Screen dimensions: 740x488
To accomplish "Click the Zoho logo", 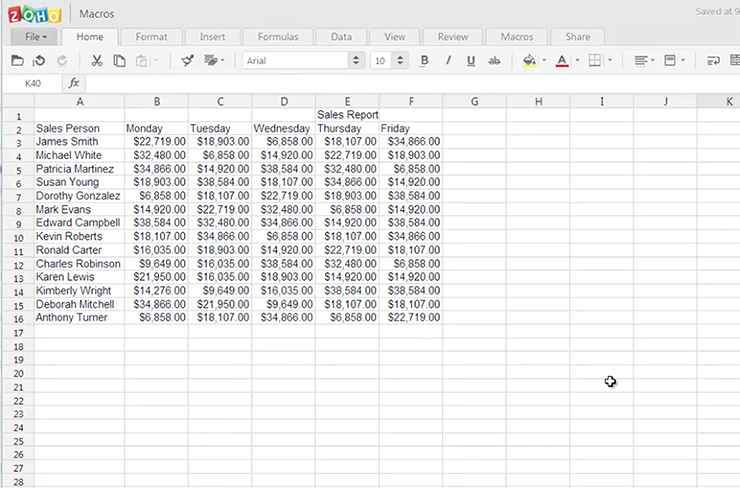I will coord(34,14).
